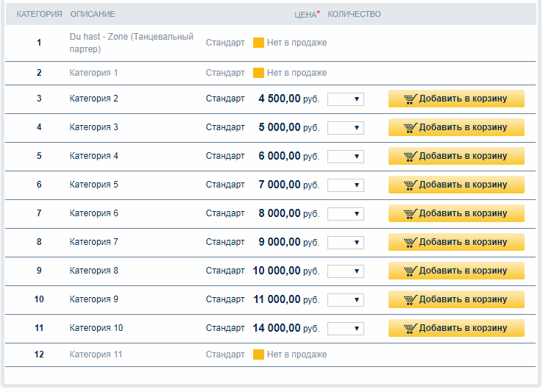Click the yellow sold-out swatch for Du hast - Zone

coord(258,43)
